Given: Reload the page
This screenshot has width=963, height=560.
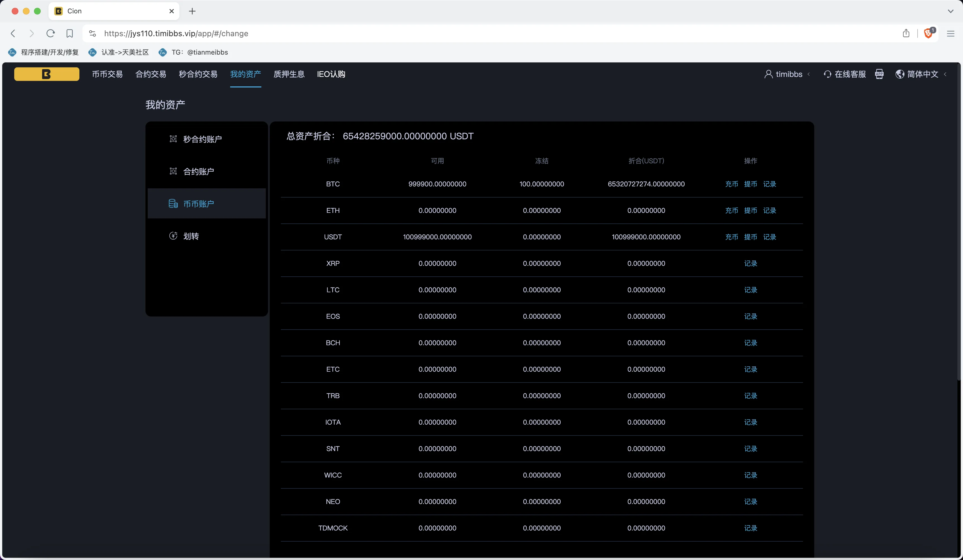Looking at the screenshot, I should [50, 34].
